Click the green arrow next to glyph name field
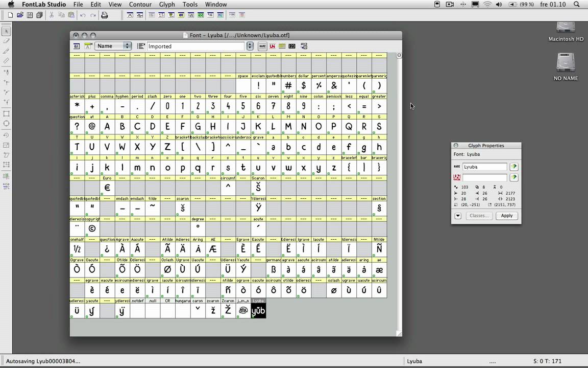 click(x=514, y=166)
